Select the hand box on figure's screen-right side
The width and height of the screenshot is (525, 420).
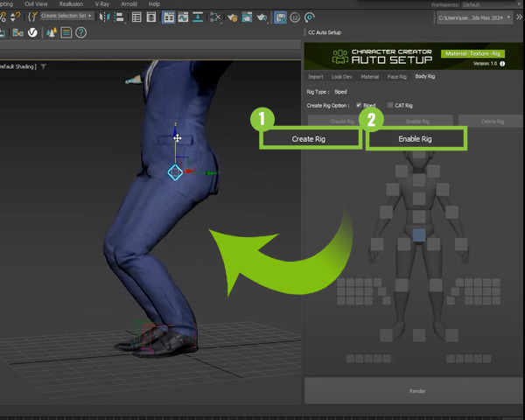461,244
